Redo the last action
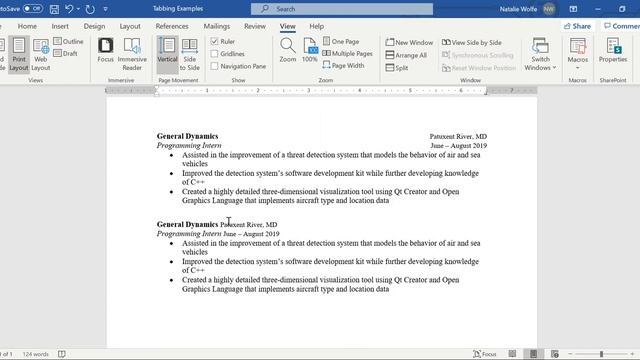 coord(90,9)
